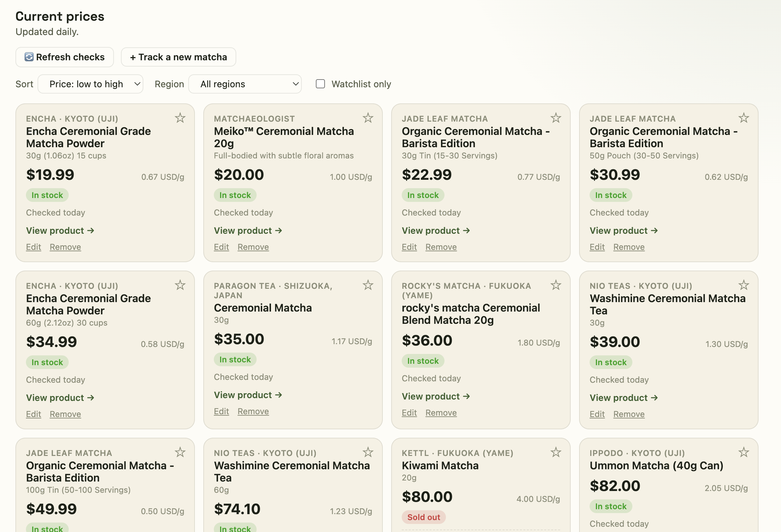
Task: Click the $49.99 price text
Action: click(52, 509)
